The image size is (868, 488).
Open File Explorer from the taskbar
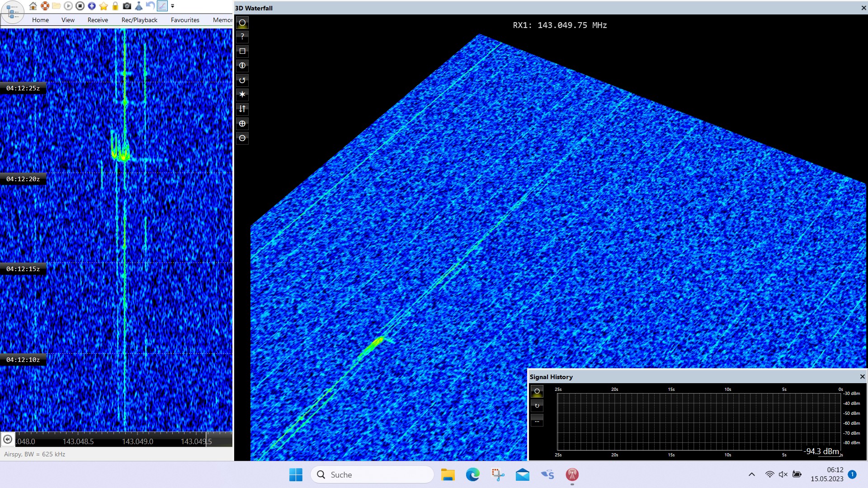click(448, 474)
